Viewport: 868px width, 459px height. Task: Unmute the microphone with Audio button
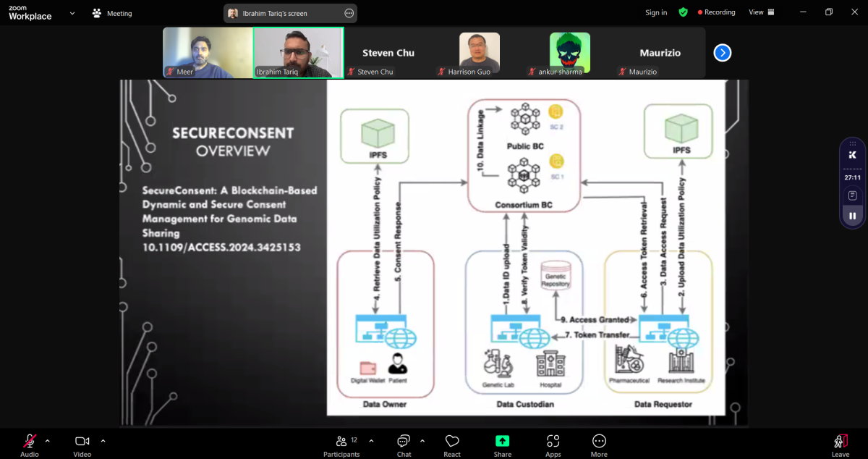30,445
